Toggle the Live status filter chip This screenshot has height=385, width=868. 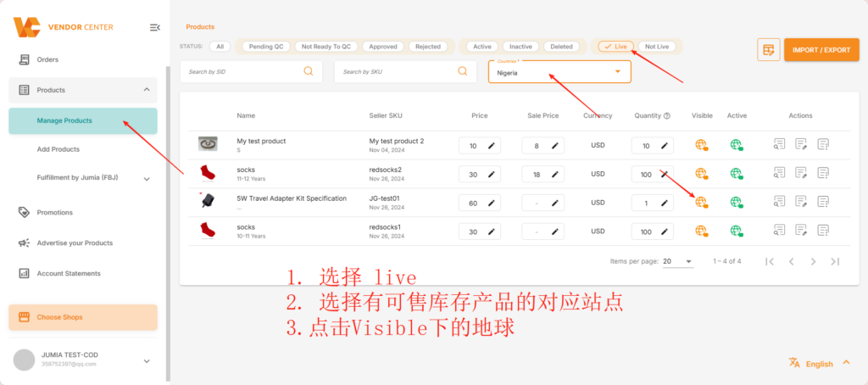pyautogui.click(x=615, y=47)
